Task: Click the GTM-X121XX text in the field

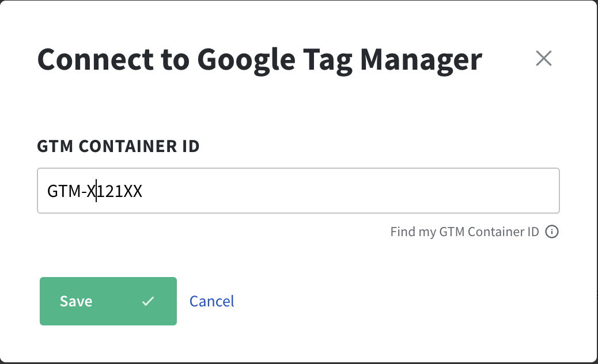Action: 94,191
